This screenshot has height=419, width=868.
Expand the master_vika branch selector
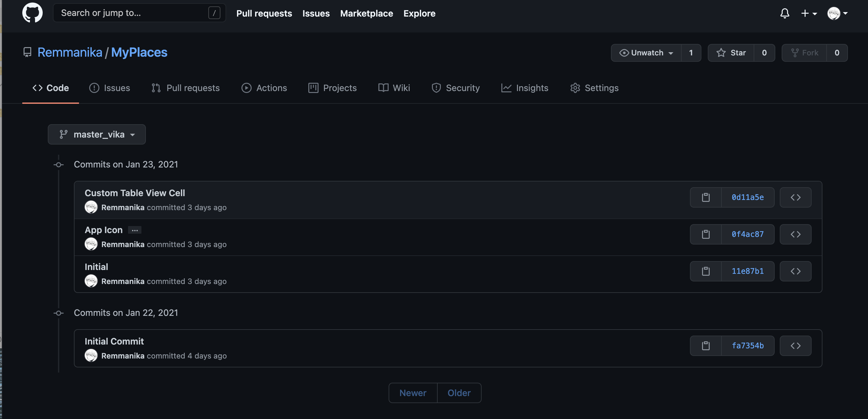(97, 134)
